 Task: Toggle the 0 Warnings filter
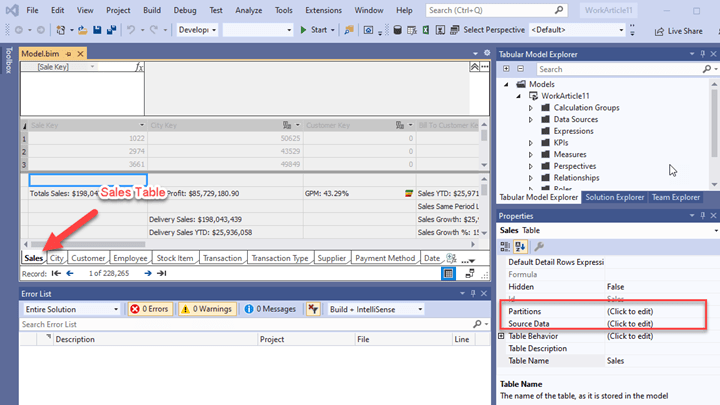pos(207,309)
